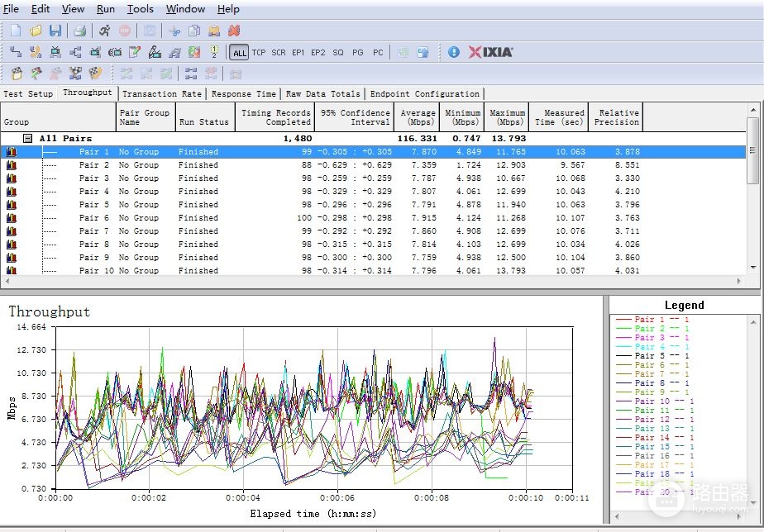Toggle the EP1 endpoint filter button
Screen dimensions: 764x532
(x=298, y=53)
